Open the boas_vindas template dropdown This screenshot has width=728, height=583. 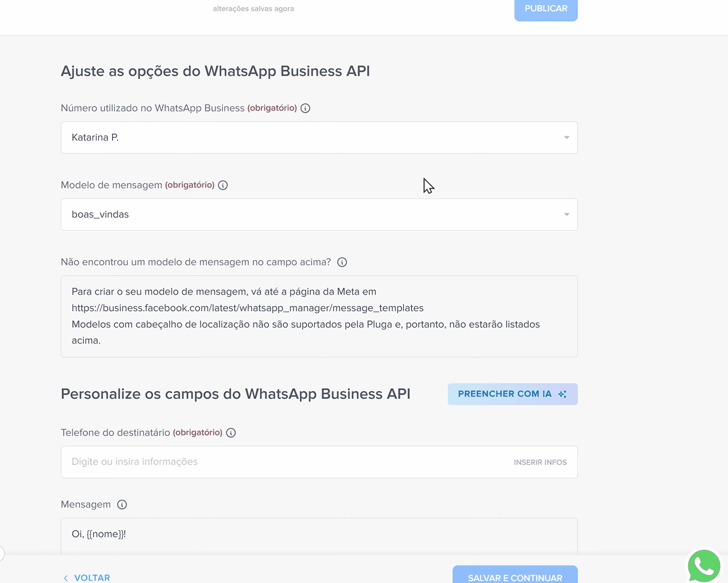coord(319,214)
